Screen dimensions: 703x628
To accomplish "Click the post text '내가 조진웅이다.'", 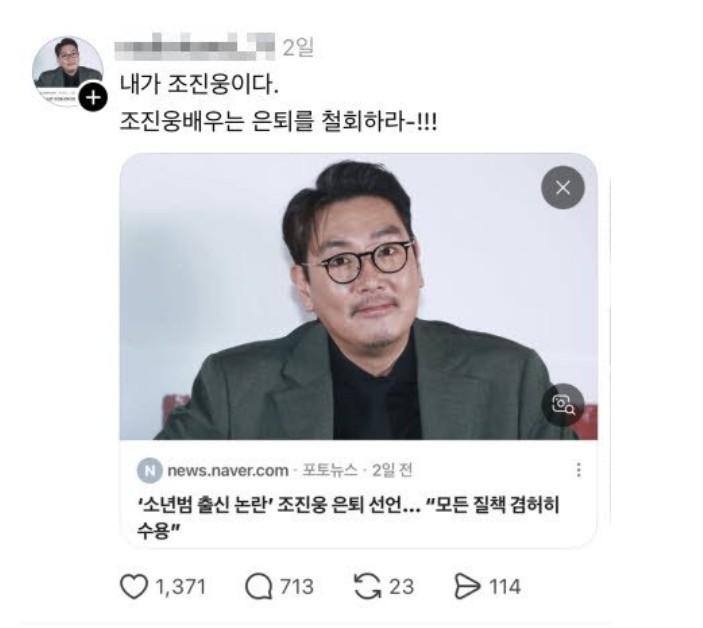I will point(199,84).
